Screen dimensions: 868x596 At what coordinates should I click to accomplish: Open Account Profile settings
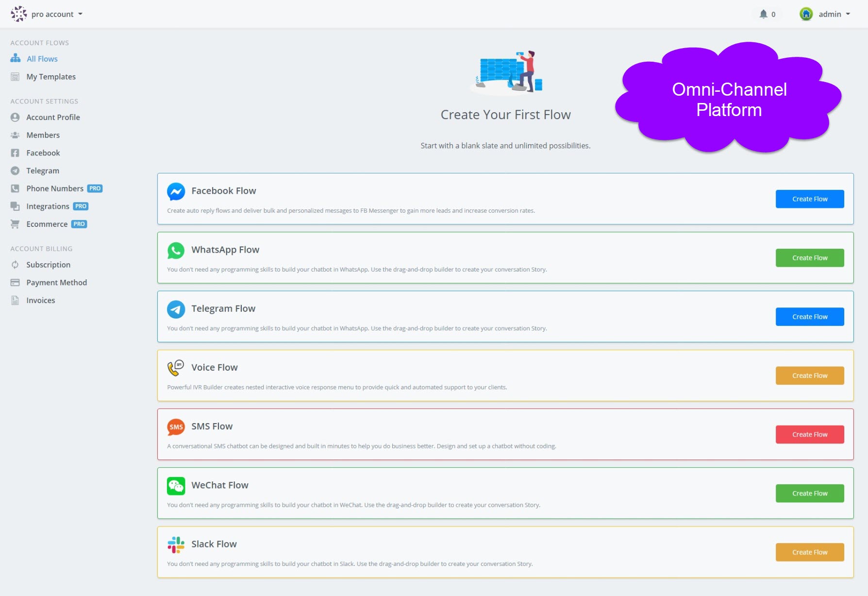click(x=53, y=117)
